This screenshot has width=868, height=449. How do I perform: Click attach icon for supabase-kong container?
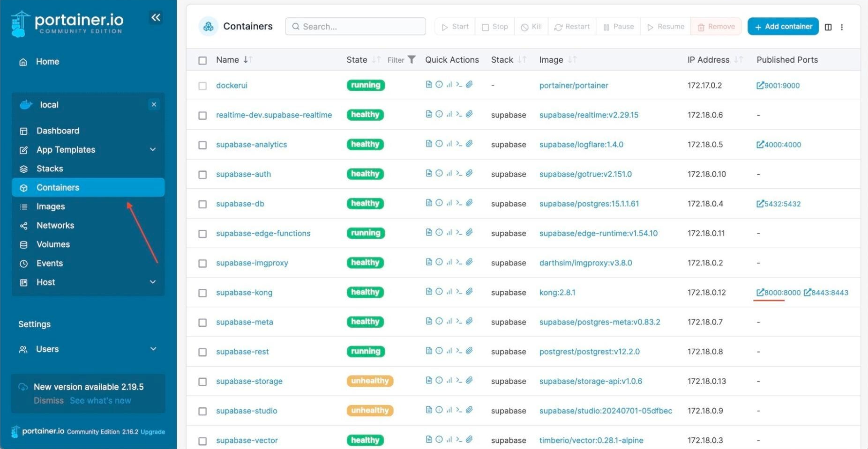tap(469, 292)
